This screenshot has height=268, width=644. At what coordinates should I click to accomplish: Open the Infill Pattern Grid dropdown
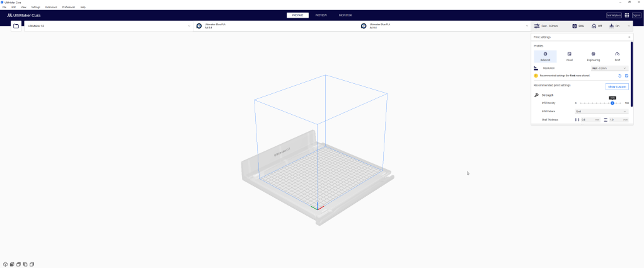click(x=601, y=111)
